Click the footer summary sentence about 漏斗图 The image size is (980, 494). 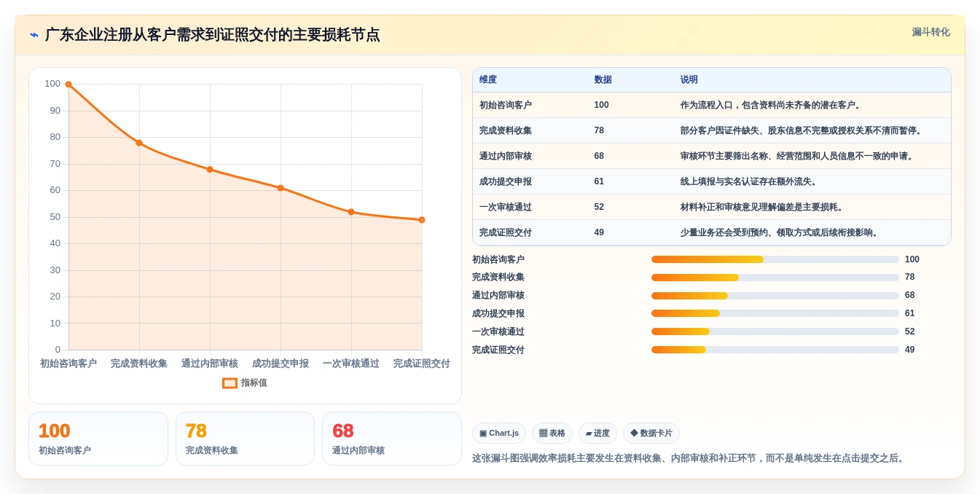click(689, 458)
